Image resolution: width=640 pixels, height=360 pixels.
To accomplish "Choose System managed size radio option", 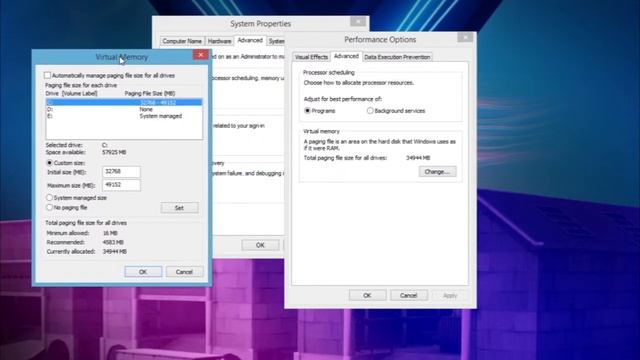I will (x=49, y=198).
